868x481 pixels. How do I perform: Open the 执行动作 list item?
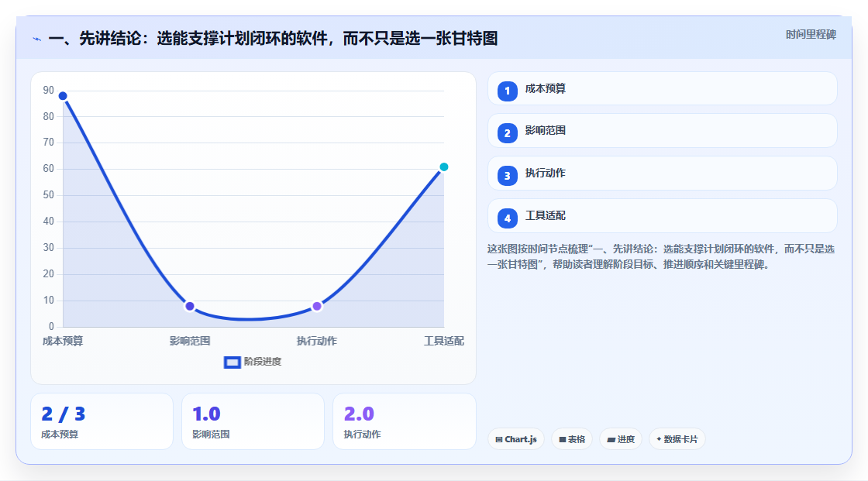662,174
